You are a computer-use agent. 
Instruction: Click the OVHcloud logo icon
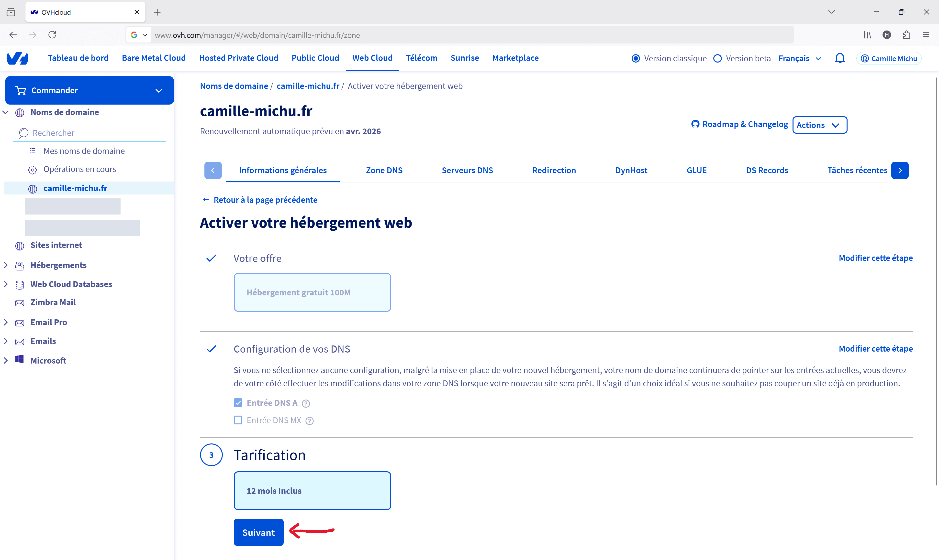17,58
